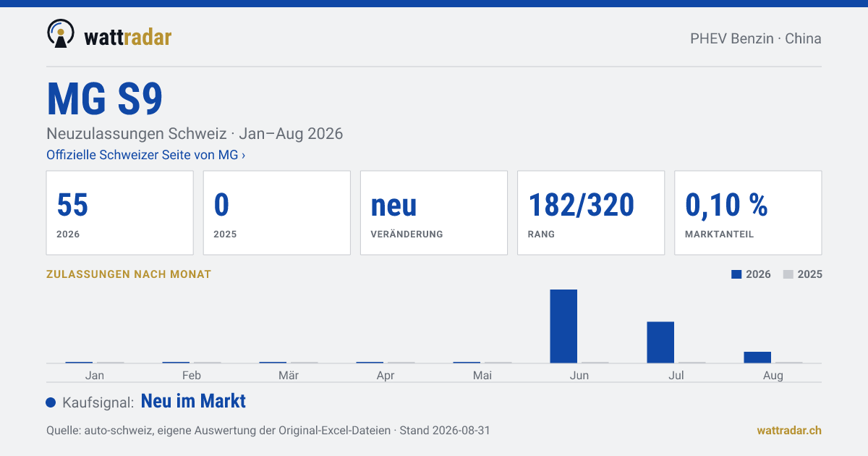
Task: Click the 'Jun' axis label
Action: pyautogui.click(x=579, y=375)
